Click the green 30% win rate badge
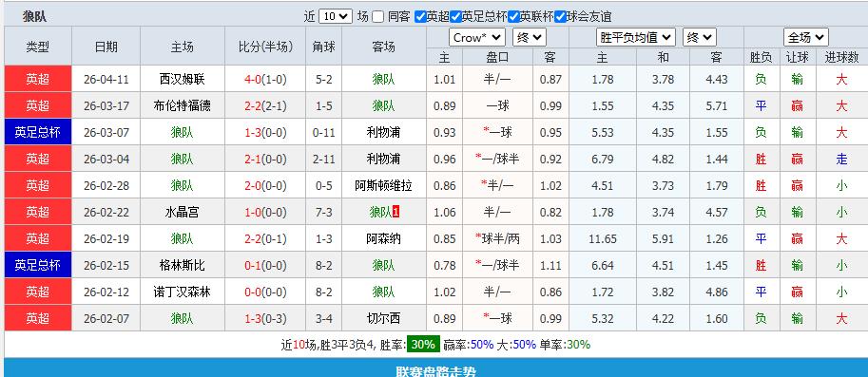Viewport: 868px width, 377px height. tap(423, 345)
